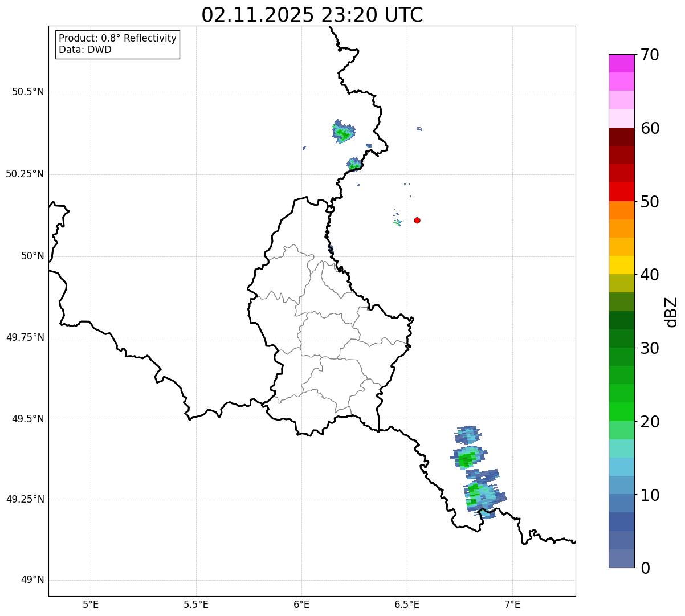The height and width of the screenshot is (616, 685).
Task: Select the 49°N latitude axis label
Action: tap(32, 580)
